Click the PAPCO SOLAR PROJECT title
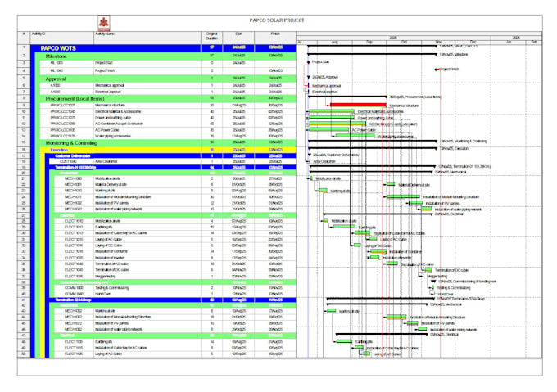 click(x=277, y=20)
